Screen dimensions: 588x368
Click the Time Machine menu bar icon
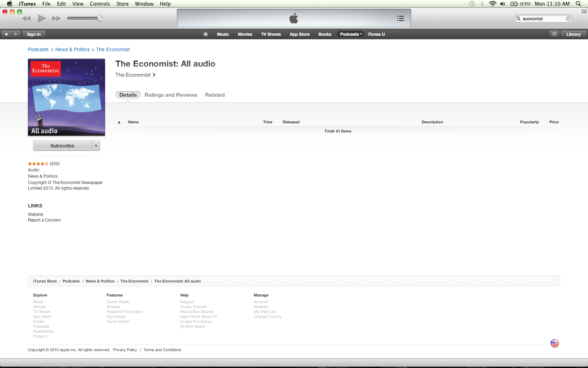tap(472, 4)
